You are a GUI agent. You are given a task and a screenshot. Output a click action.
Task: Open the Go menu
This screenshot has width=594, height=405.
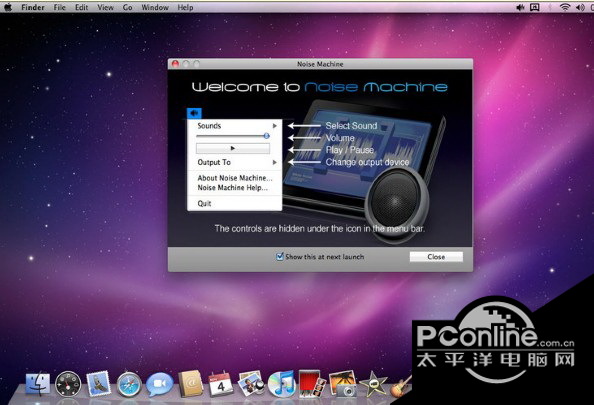coord(128,7)
